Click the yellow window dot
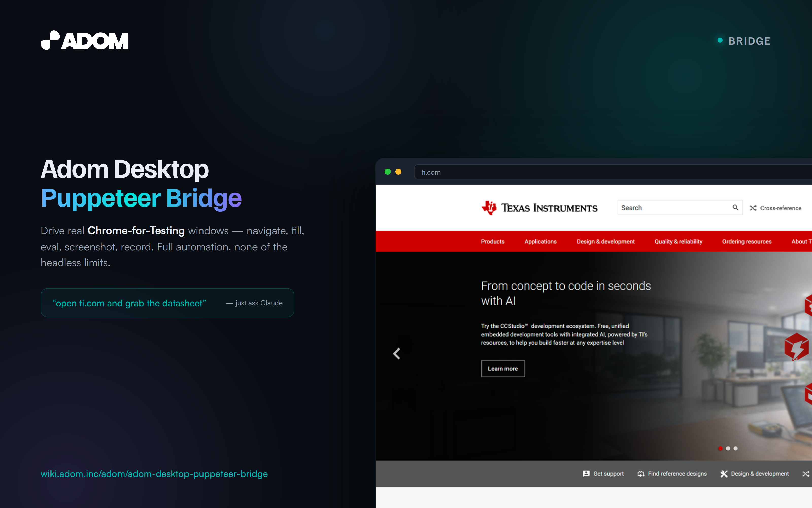 (398, 172)
